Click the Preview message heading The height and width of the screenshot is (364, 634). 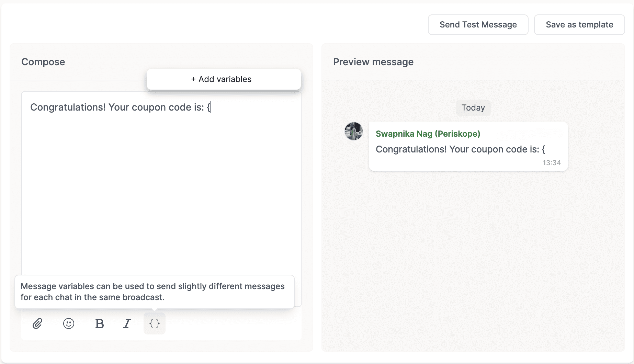pos(373,62)
